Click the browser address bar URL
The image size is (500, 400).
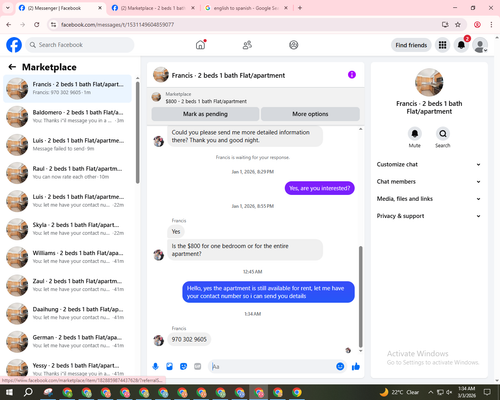(x=117, y=24)
